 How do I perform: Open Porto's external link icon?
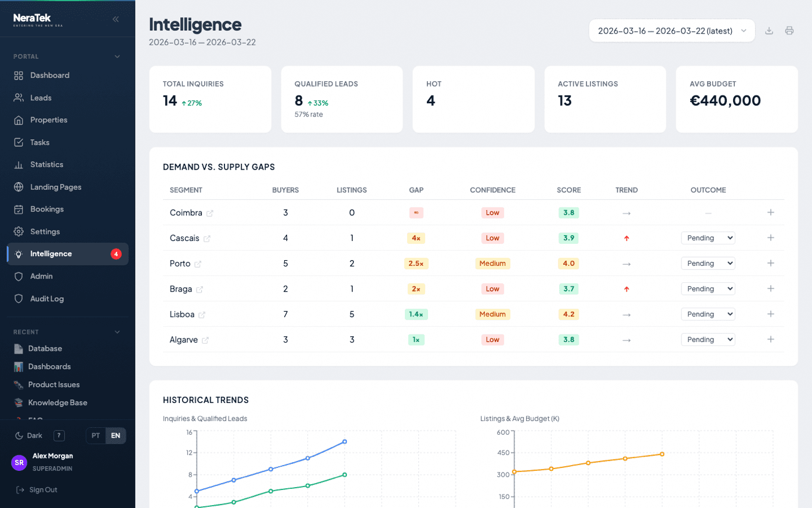coord(200,264)
